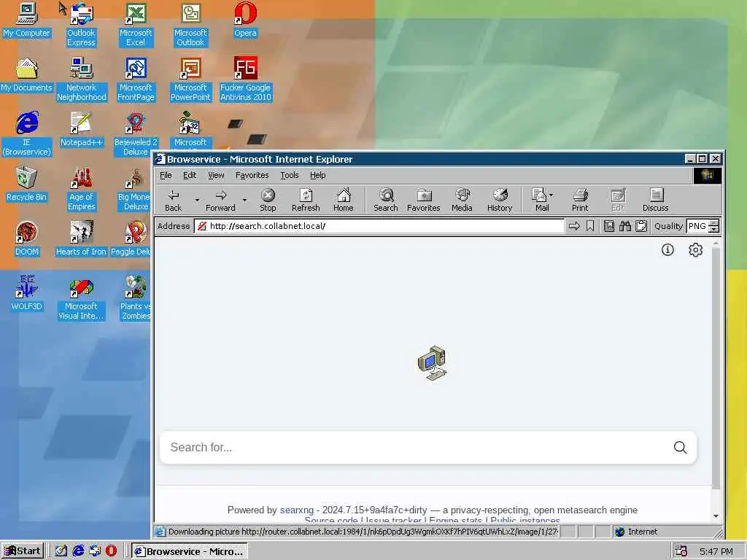
Task: Select the Outlook Express desktop icon
Action: tap(81, 25)
